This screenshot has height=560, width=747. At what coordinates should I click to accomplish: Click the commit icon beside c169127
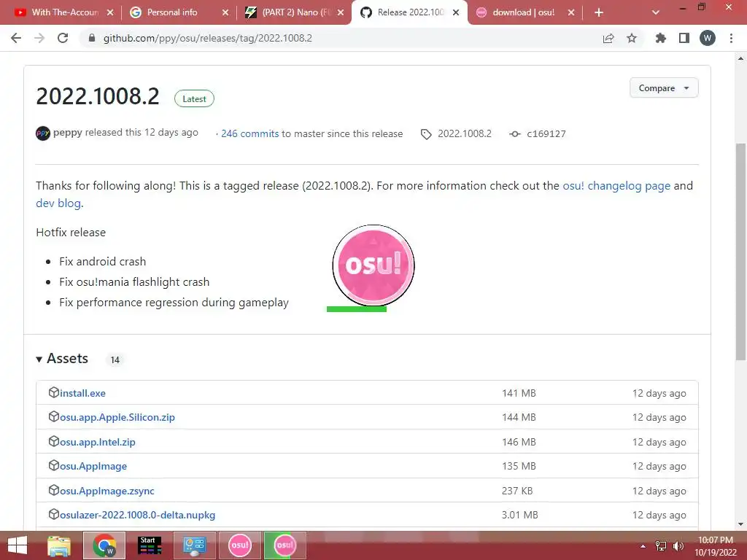(514, 134)
